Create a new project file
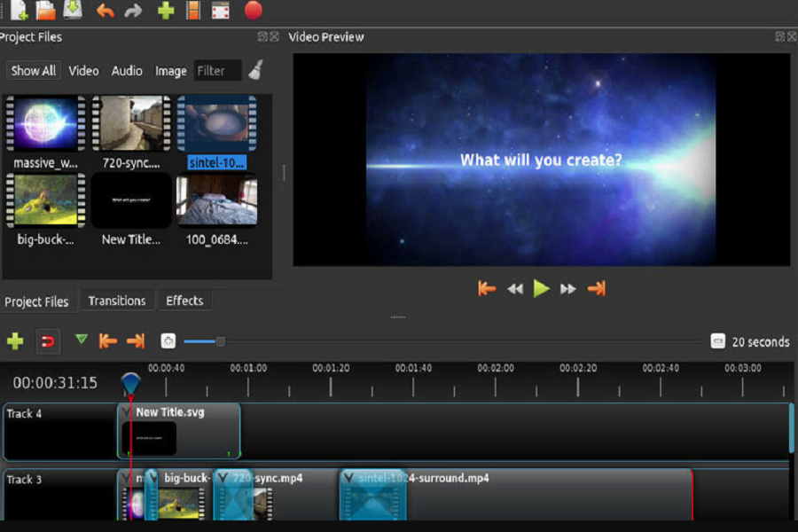Image resolution: width=798 pixels, height=532 pixels. tap(20, 10)
